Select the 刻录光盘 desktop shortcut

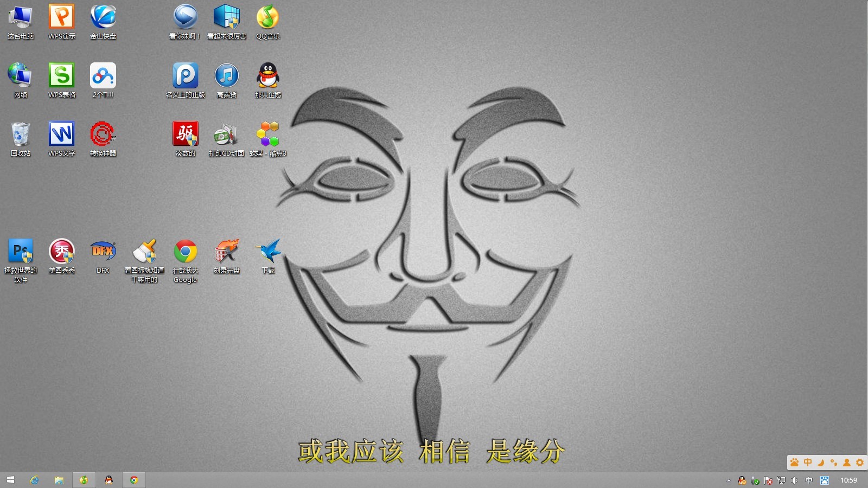(x=227, y=256)
